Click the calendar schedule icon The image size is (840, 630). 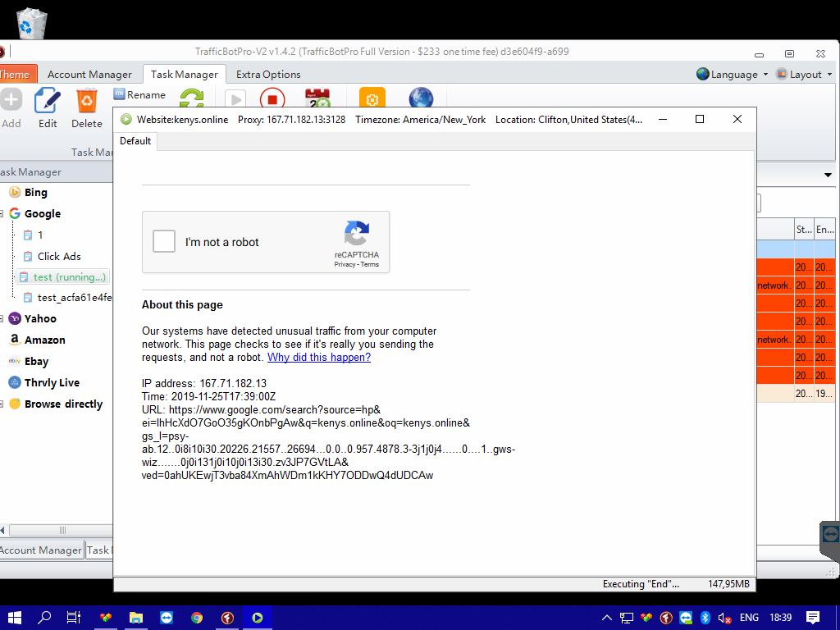tap(317, 100)
